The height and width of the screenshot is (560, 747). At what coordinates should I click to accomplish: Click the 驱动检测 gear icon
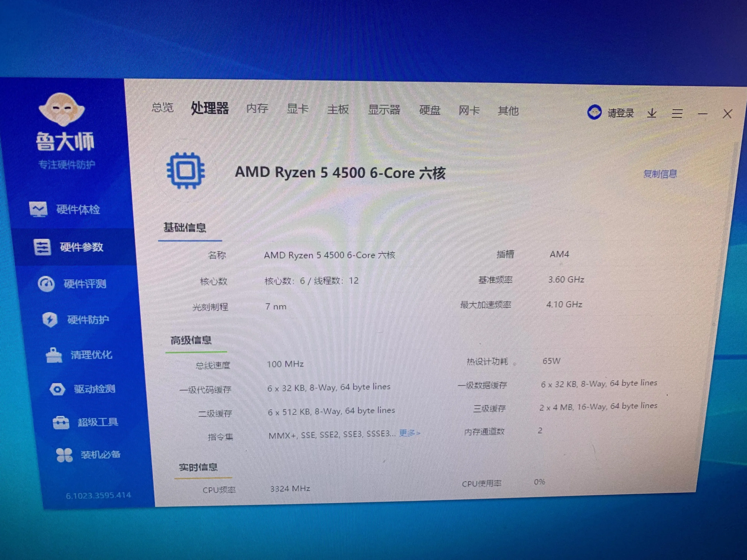pos(57,389)
